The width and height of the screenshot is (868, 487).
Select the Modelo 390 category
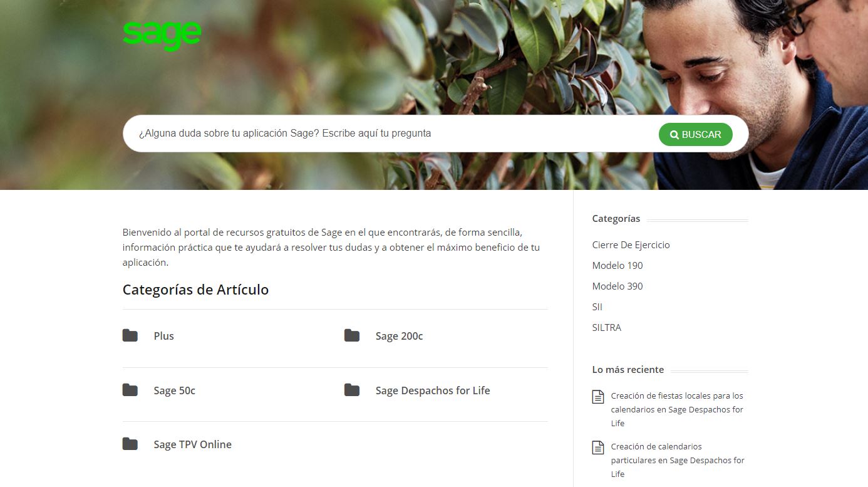click(617, 286)
